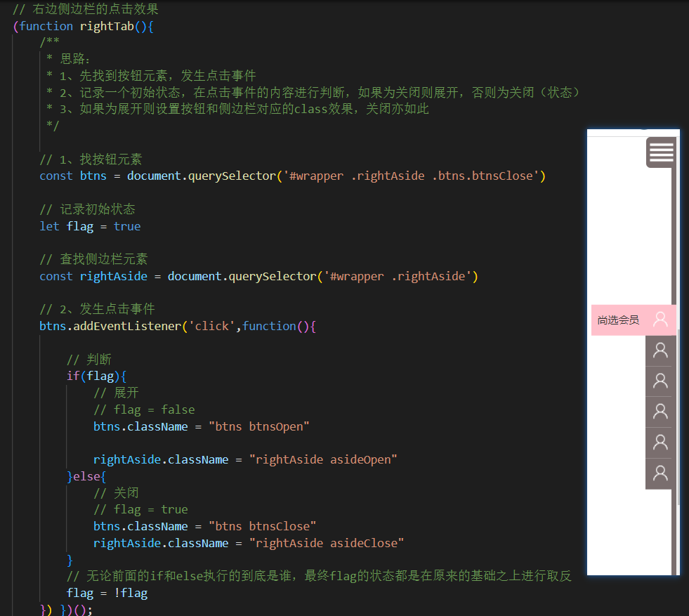Click the function name rightTab
This screenshot has height=616, width=689.
click(x=107, y=25)
